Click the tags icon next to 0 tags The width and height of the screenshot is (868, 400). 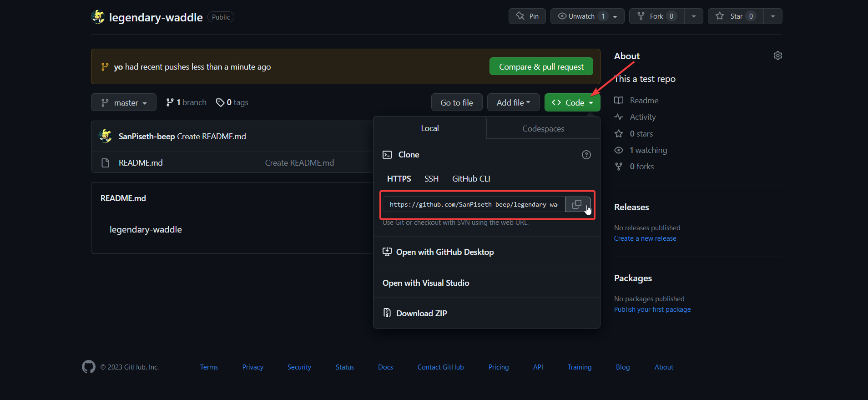(x=220, y=102)
